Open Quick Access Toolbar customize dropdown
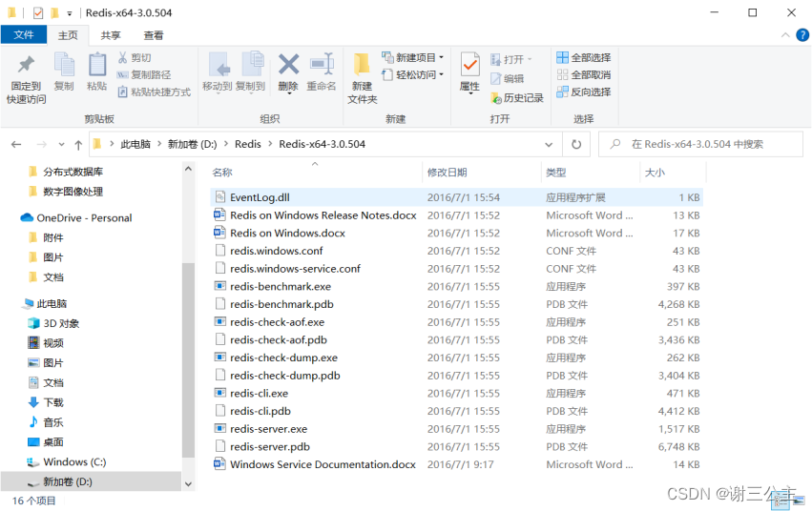 click(70, 13)
